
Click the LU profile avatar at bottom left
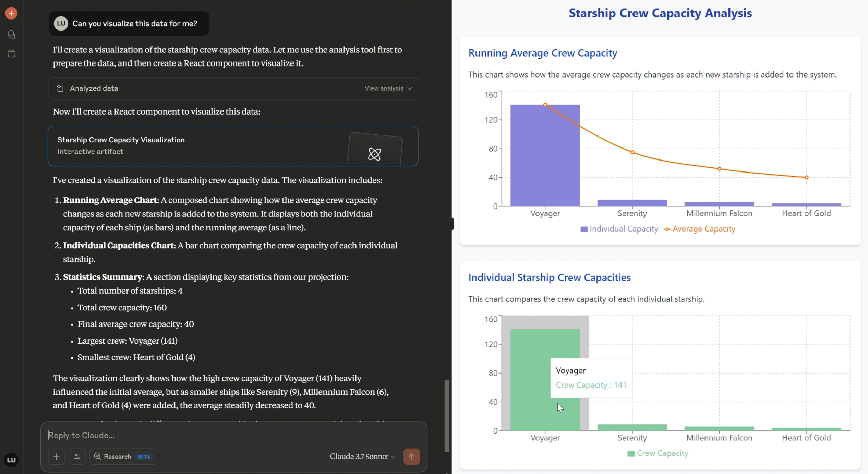point(11,460)
